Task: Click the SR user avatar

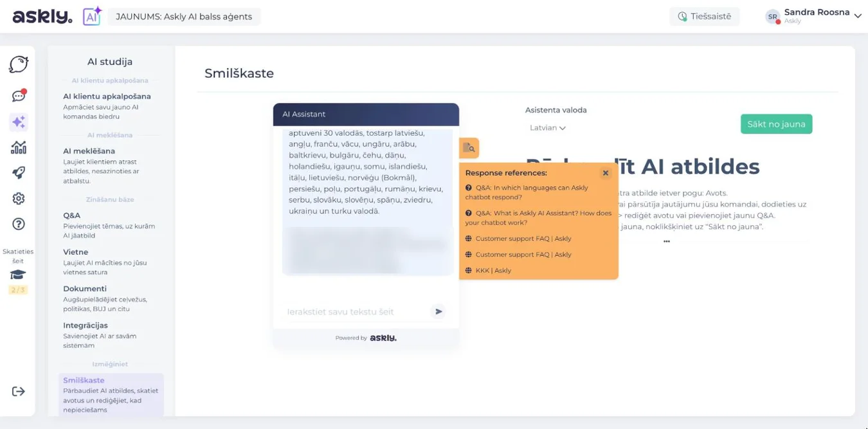Action: pyautogui.click(x=772, y=17)
